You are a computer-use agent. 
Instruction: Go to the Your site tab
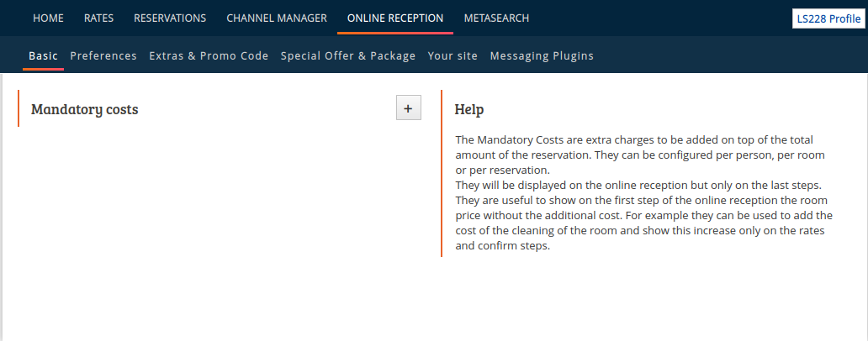pos(453,55)
